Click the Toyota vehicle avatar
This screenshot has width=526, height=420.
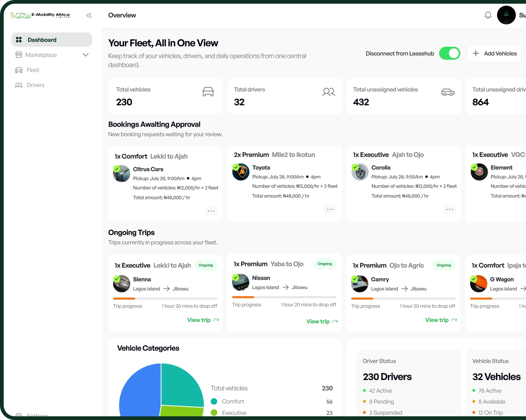241,172
